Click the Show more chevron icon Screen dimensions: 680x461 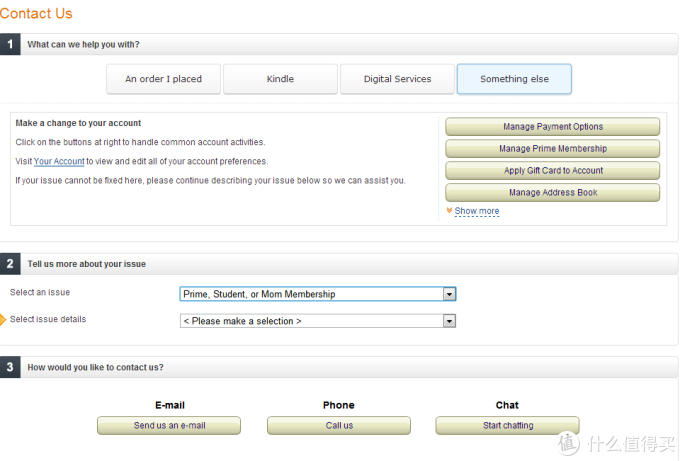[449, 210]
